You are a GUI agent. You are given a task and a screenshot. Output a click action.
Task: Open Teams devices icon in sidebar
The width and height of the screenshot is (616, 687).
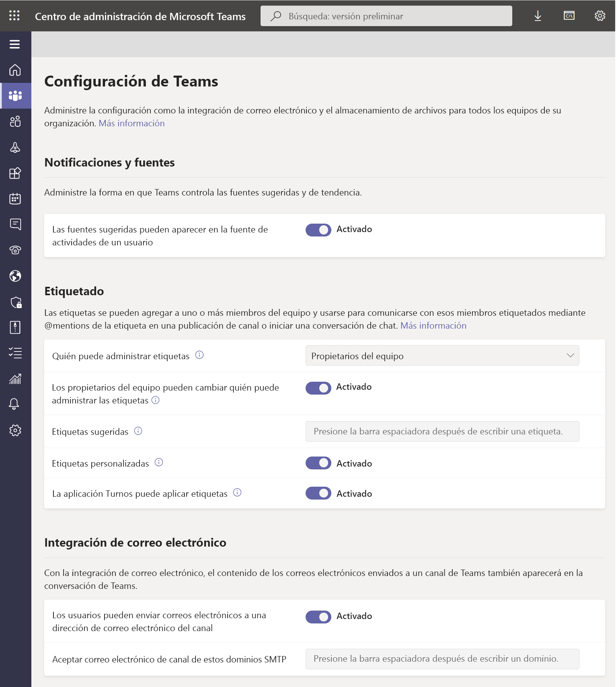click(x=15, y=147)
